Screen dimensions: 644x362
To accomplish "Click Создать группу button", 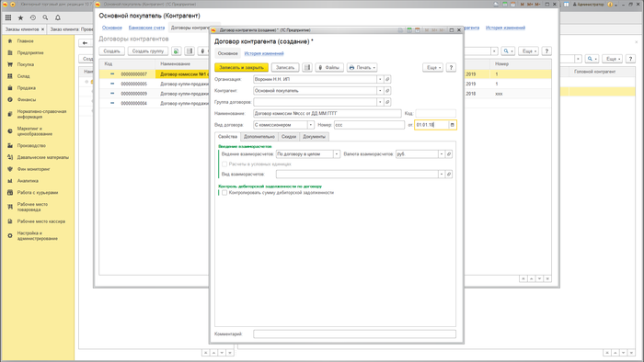I will (148, 51).
